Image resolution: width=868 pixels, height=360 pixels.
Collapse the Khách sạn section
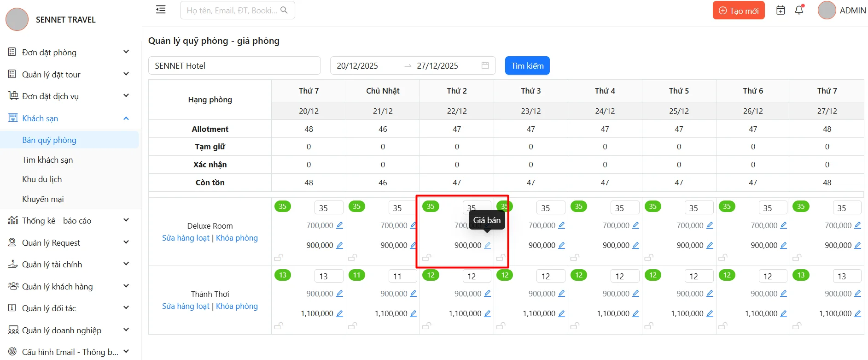[x=126, y=118]
